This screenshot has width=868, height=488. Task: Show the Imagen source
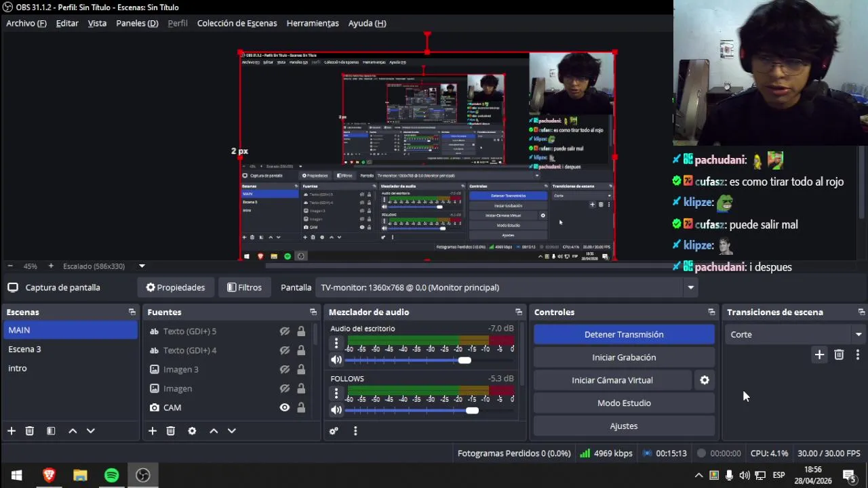pos(285,388)
